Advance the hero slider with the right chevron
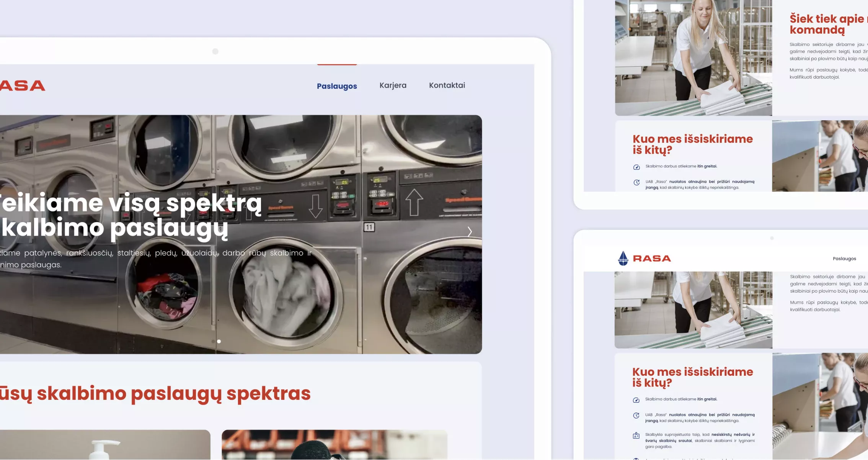 [470, 232]
